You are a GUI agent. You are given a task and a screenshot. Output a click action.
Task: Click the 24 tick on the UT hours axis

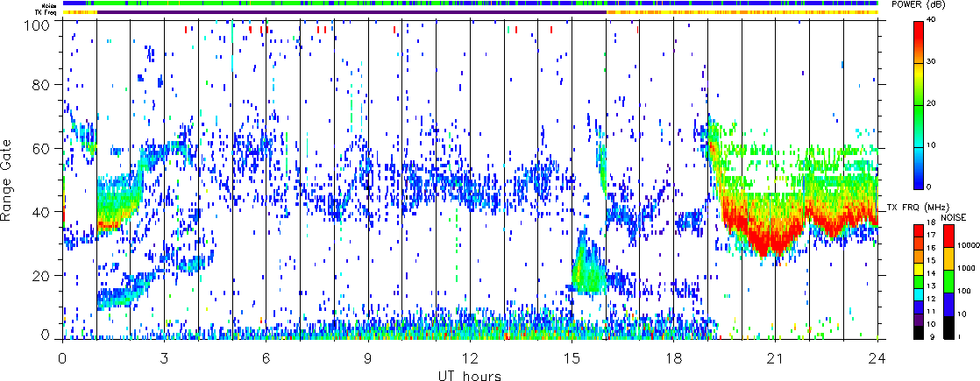point(877,358)
